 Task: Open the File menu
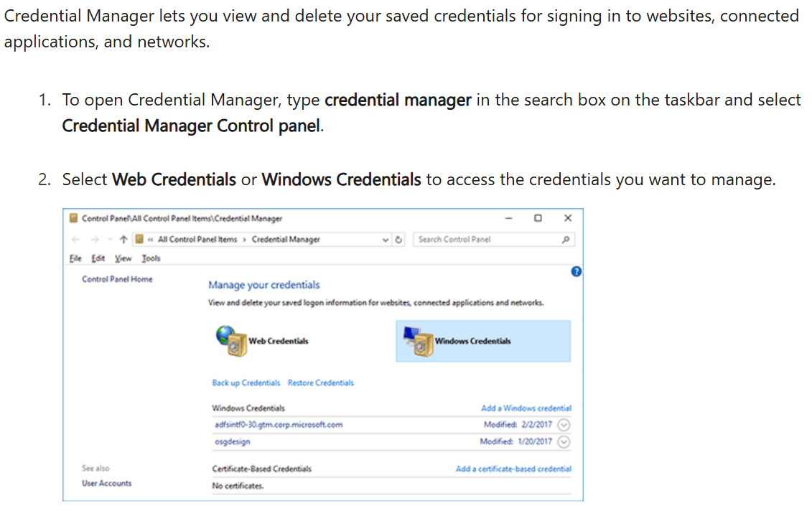75,258
